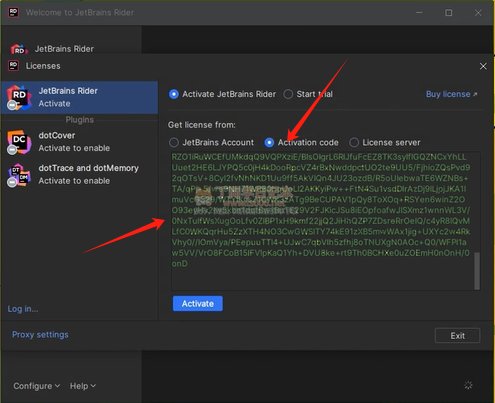Maximize the Welcome to JetBrains Rider window

tap(449, 13)
